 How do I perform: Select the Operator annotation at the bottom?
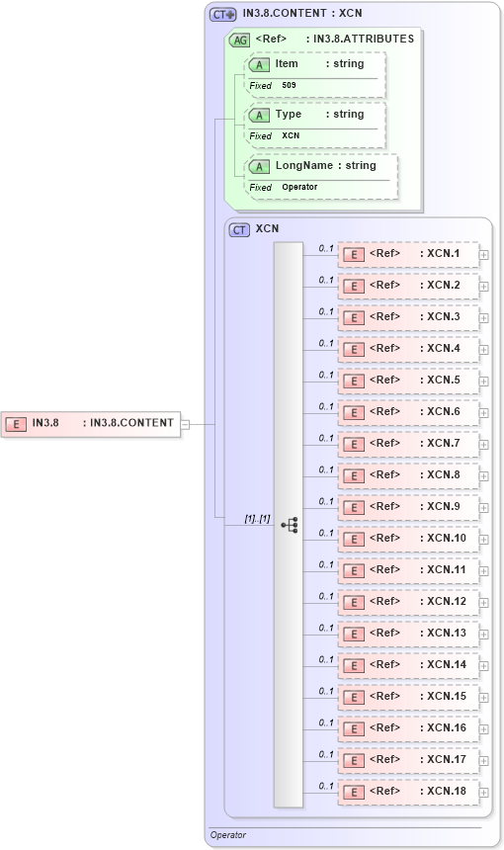click(227, 835)
